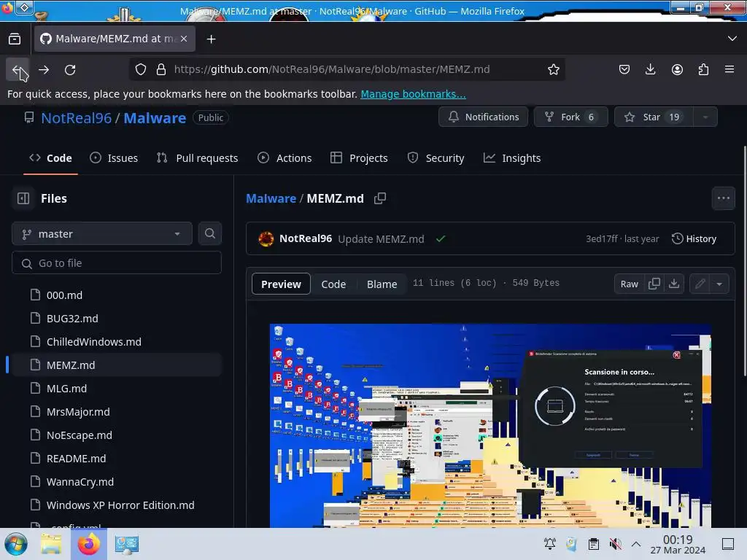Save page to Pocket
This screenshot has width=747, height=560.
click(x=624, y=69)
